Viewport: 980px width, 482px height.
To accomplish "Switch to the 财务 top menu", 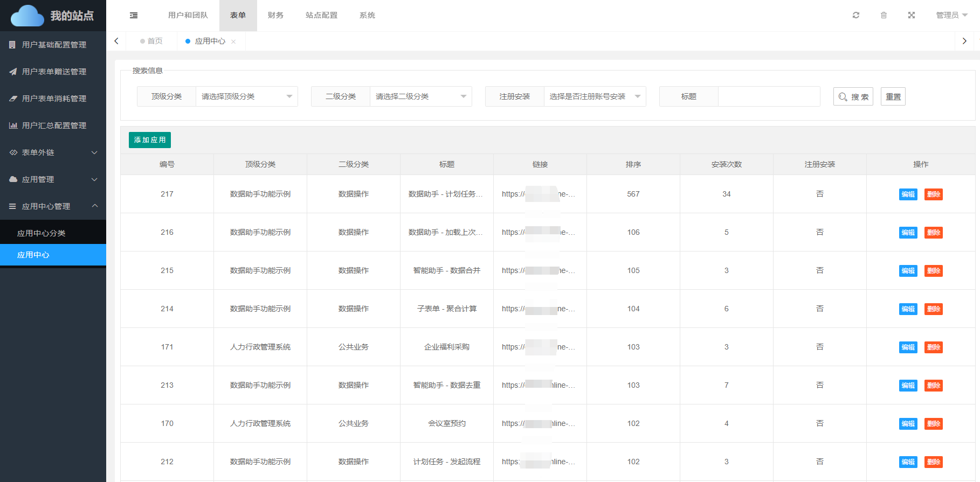I will (x=275, y=15).
